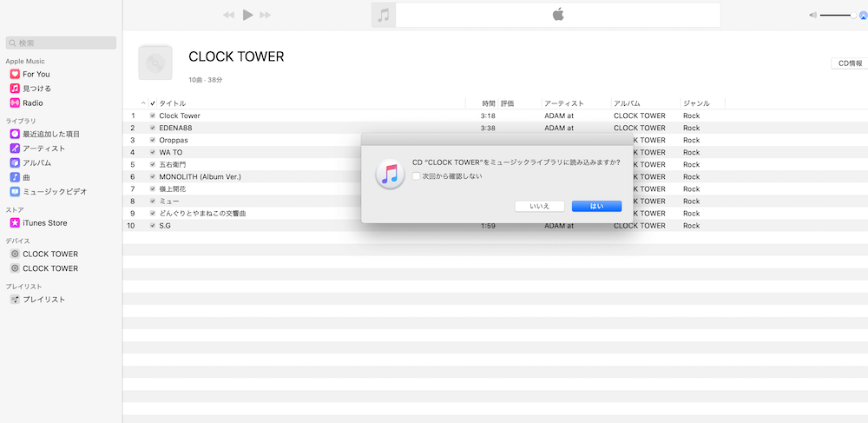Click the music note artwork in now-playing area
The width and height of the screenshot is (868, 423).
point(384,15)
